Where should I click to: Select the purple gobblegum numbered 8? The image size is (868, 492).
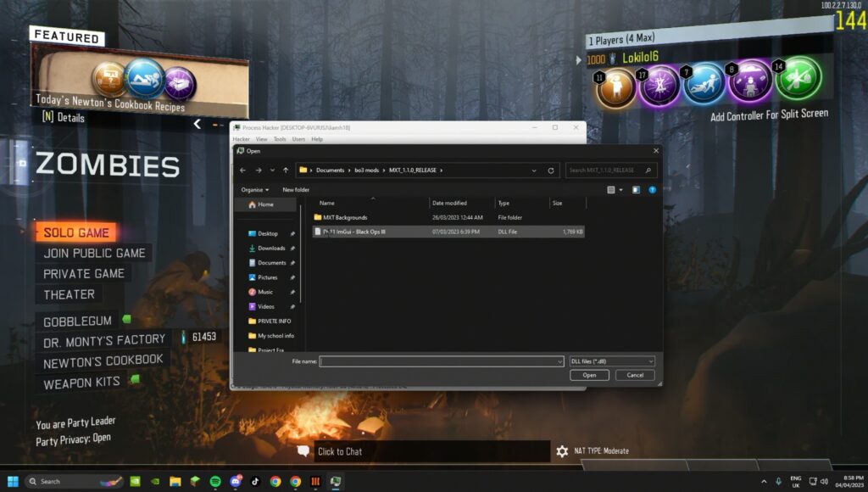click(x=750, y=82)
